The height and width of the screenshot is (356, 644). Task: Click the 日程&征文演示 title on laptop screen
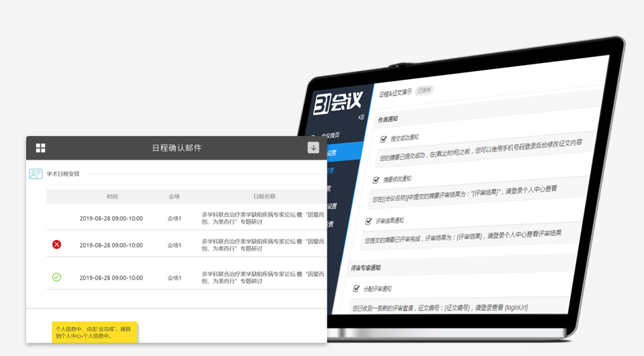tap(395, 93)
